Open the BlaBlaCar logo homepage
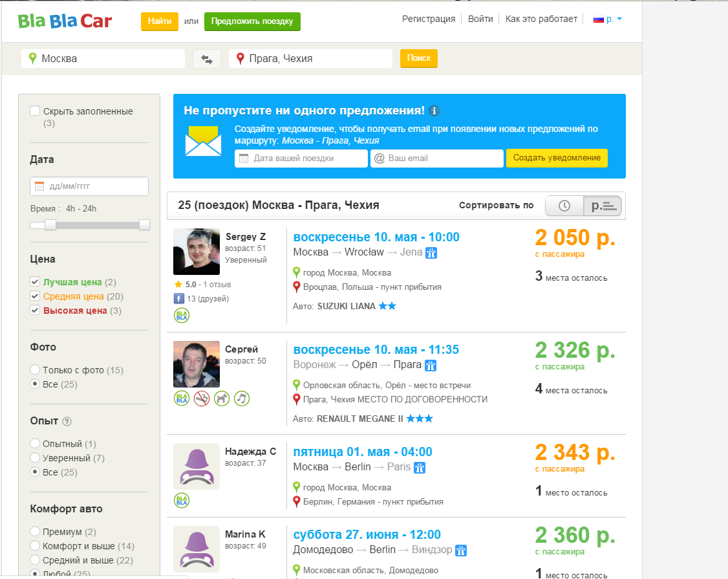This screenshot has height=579, width=728. pyautogui.click(x=65, y=21)
